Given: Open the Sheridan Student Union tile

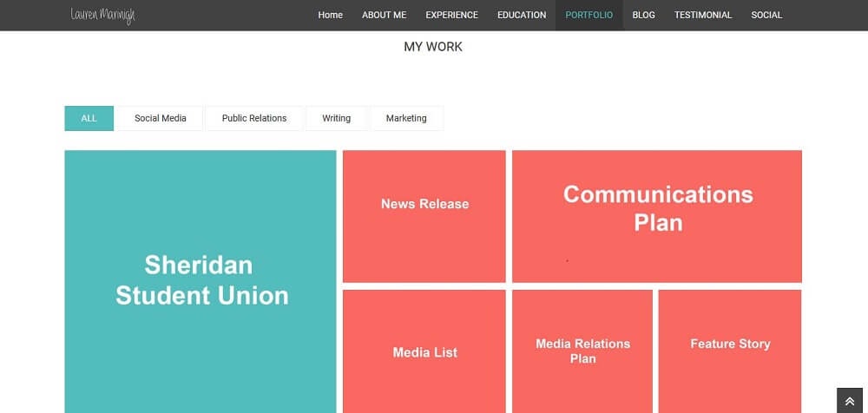Looking at the screenshot, I should [x=201, y=281].
